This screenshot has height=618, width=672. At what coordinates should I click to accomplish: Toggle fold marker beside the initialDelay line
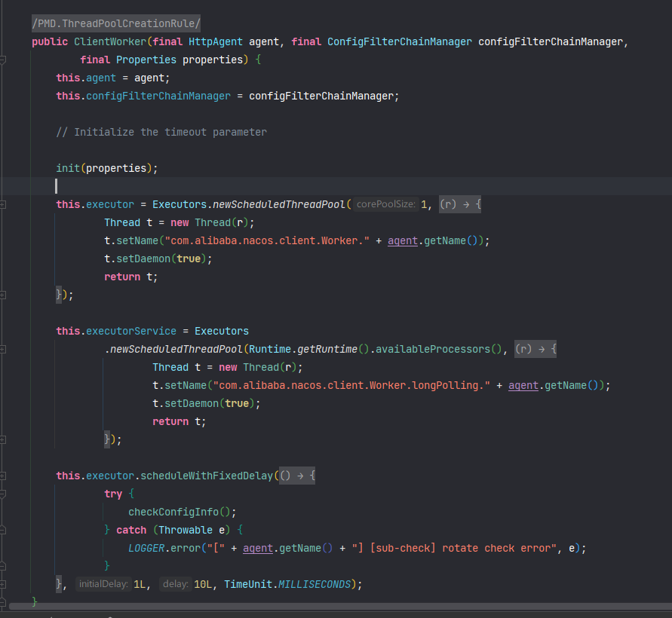point(2,584)
